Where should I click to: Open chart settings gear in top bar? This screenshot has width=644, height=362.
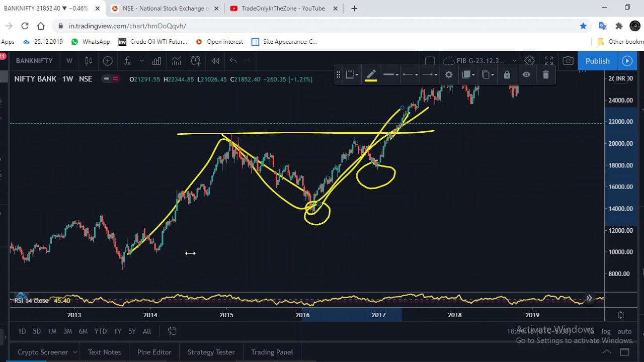[x=529, y=61]
